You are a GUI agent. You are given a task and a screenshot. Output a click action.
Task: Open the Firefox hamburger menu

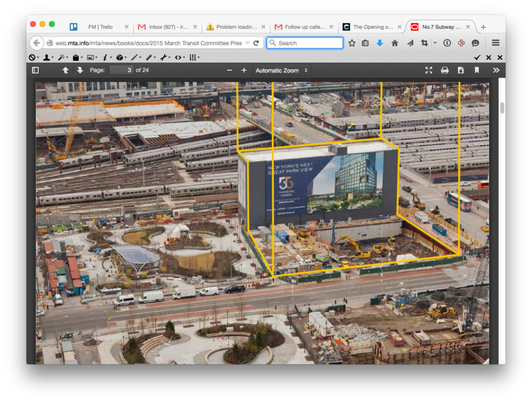pos(496,43)
